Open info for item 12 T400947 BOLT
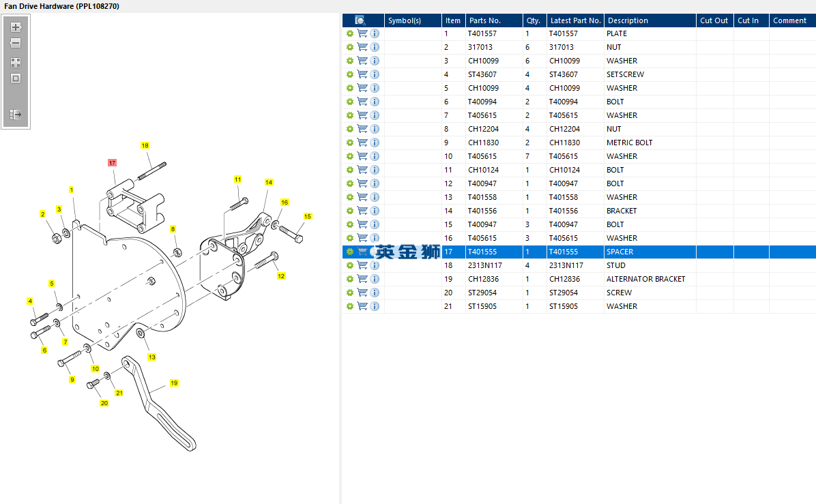The width and height of the screenshot is (816, 504). [375, 183]
